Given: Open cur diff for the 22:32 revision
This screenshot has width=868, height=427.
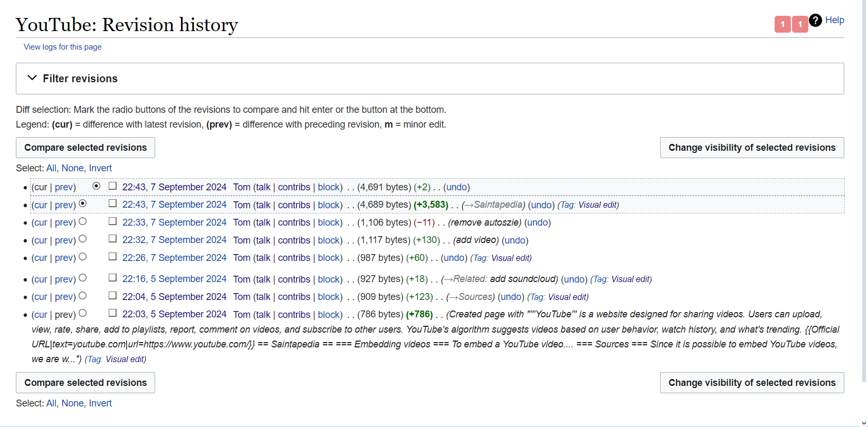Looking at the screenshot, I should (x=40, y=240).
